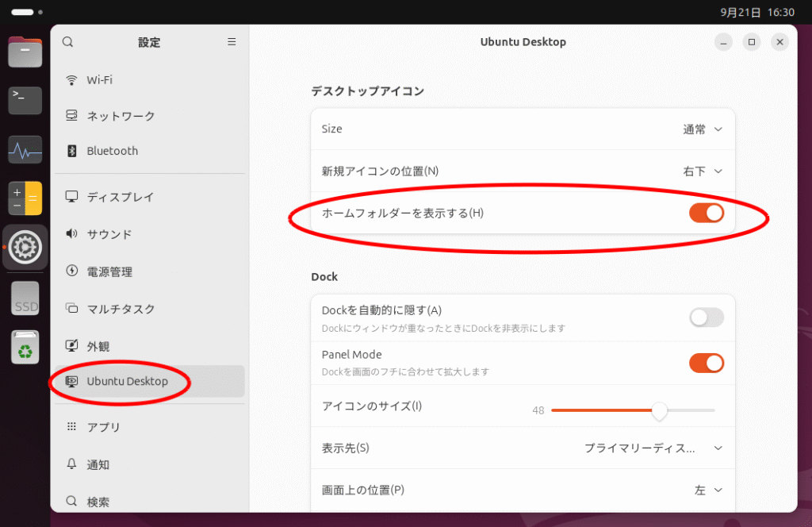The height and width of the screenshot is (527, 812).
Task: Click the appearance icon beside 外観
Action: 71,345
